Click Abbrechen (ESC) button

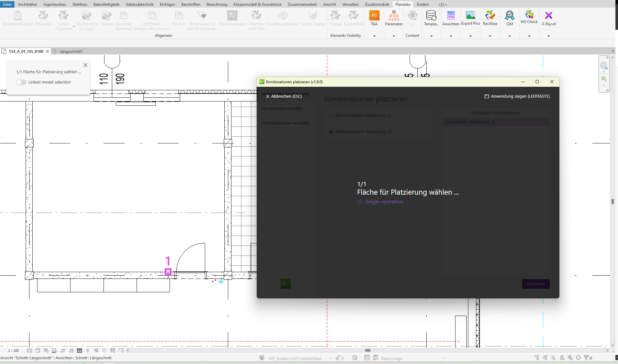pyautogui.click(x=284, y=96)
